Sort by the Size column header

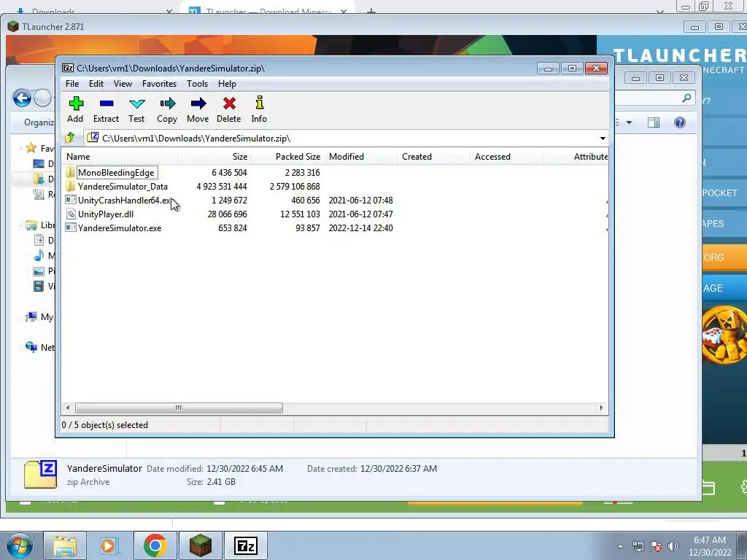[x=215, y=157]
